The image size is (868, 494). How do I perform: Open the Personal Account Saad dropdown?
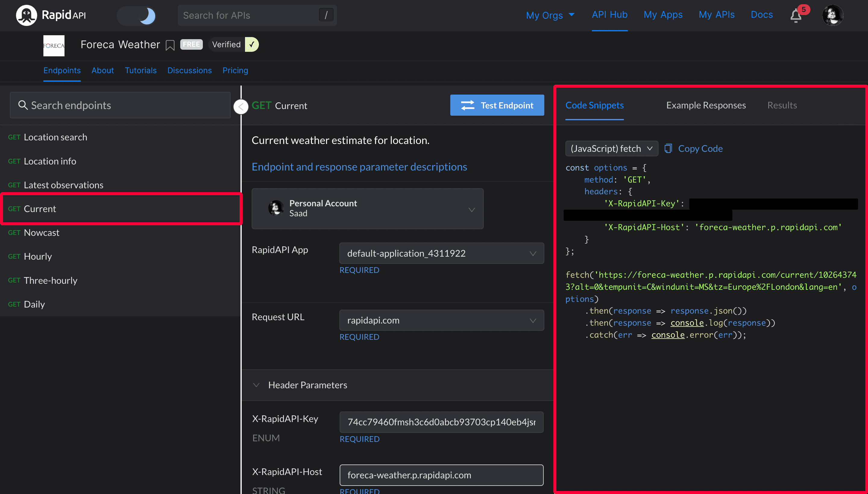coord(367,209)
